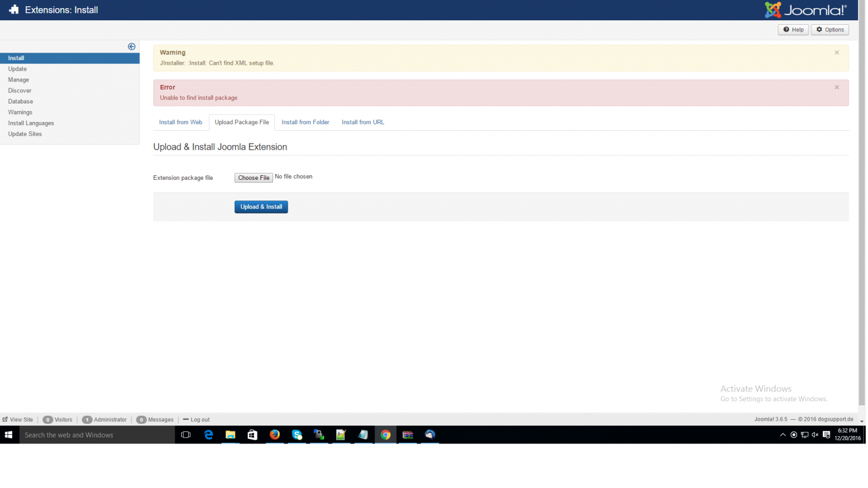The image size is (868, 488).
Task: Click the Joomla logo in header
Action: coord(805,10)
